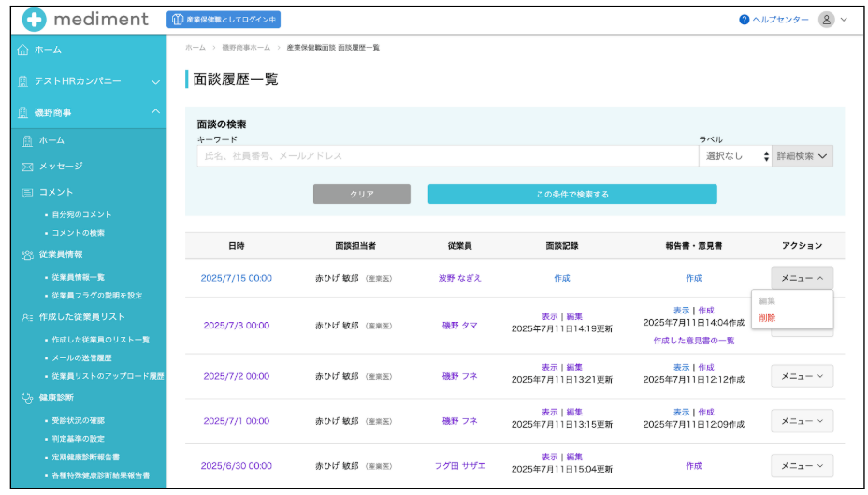Click the ホーム breadcrumb link
This screenshot has width=868, height=495.
click(x=195, y=48)
